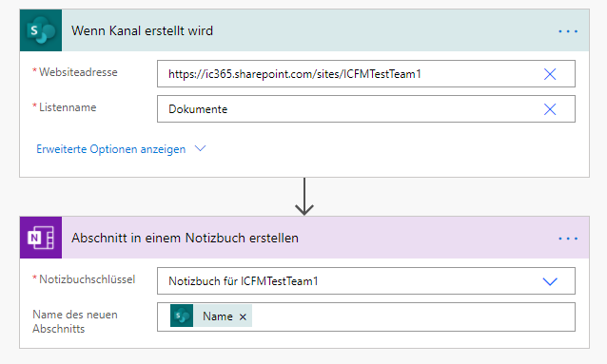Click the Notizbuchschlüssel label
This screenshot has width=607, height=364.
(x=88, y=279)
